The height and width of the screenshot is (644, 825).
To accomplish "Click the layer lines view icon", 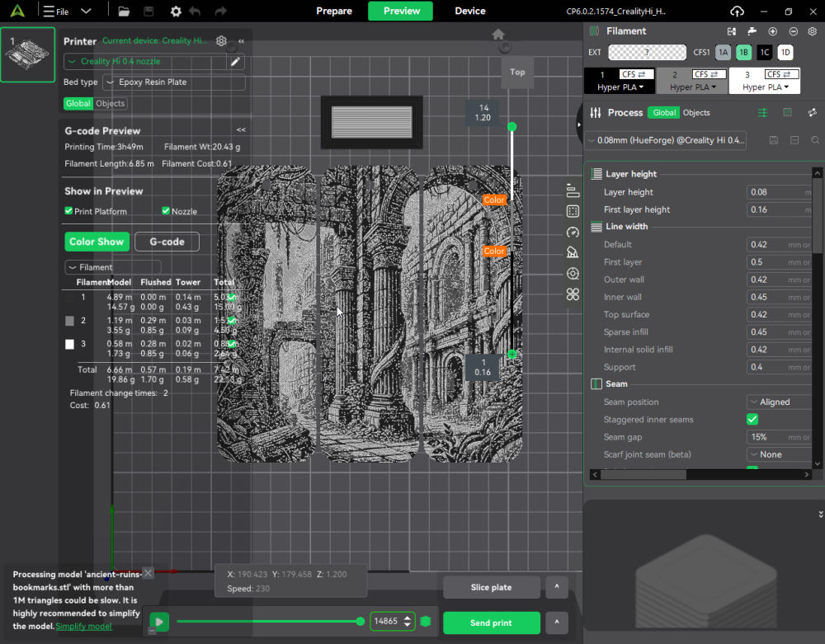I will point(573,190).
